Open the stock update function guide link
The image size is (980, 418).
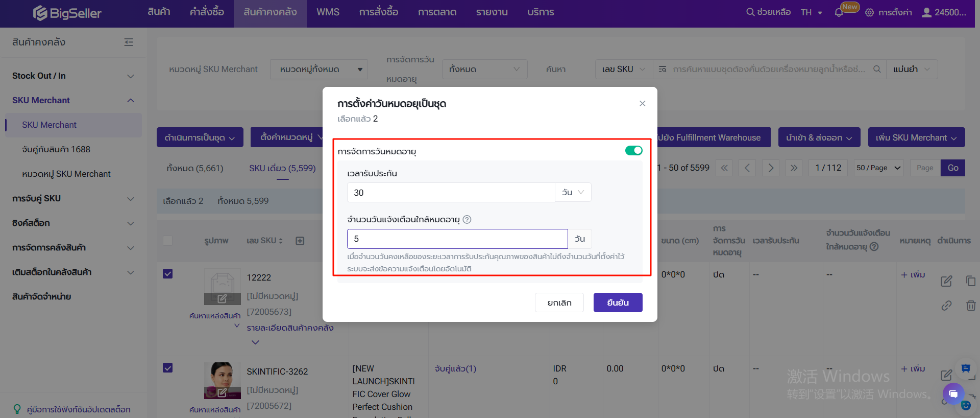79,409
